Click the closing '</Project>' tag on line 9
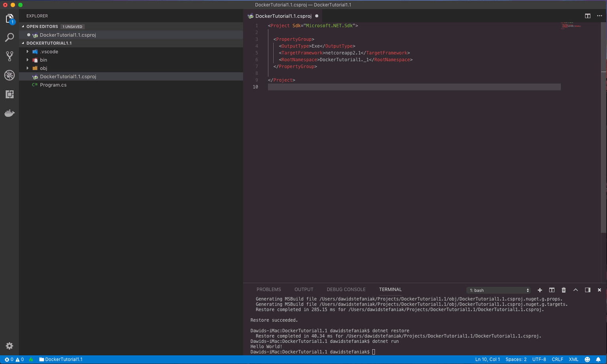This screenshot has height=364, width=607. (281, 80)
